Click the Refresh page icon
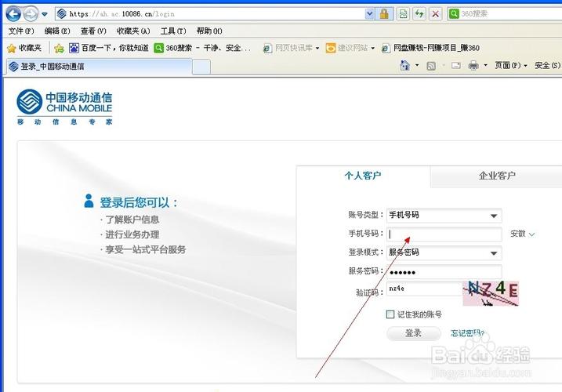562x392 pixels. point(419,14)
